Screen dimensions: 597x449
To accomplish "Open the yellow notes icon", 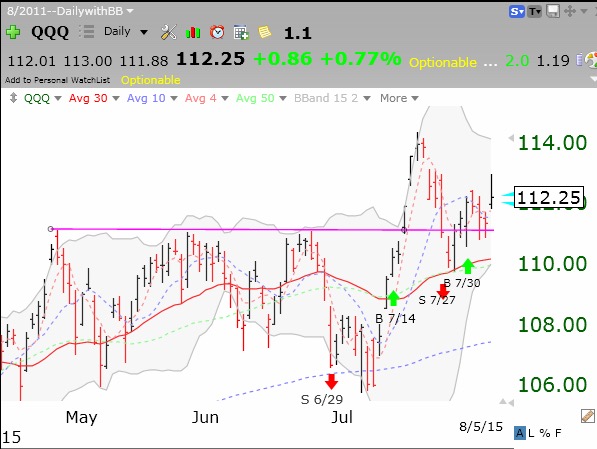I will pos(265,32).
